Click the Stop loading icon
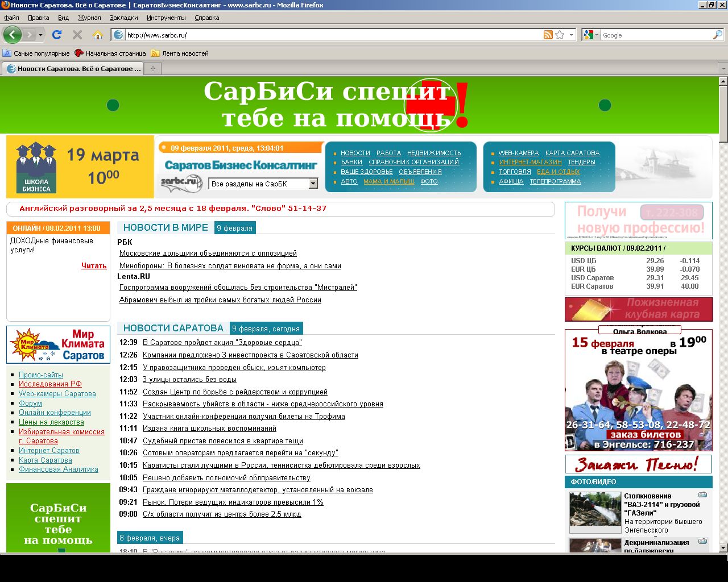The width and height of the screenshot is (728, 582). coord(77,35)
